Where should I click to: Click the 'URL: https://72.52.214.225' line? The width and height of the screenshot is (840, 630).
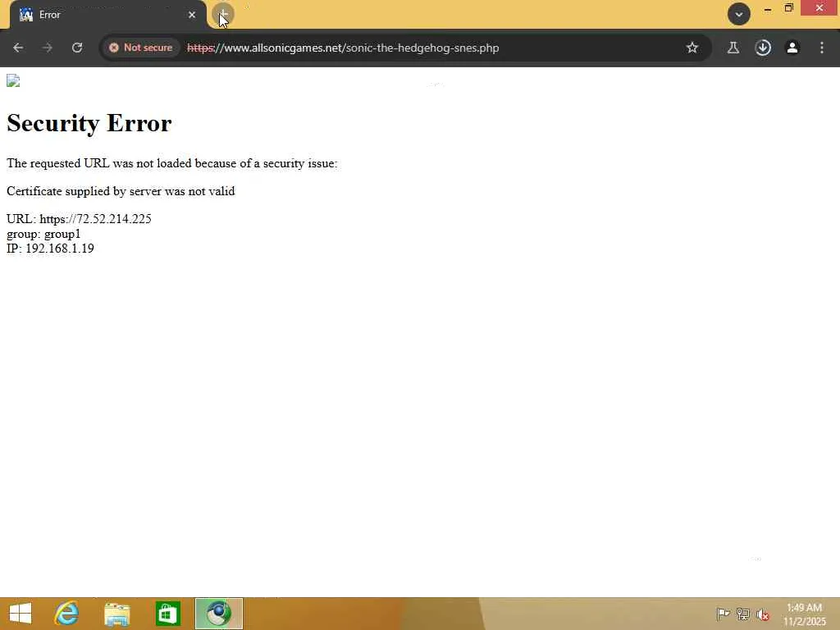pyautogui.click(x=79, y=219)
